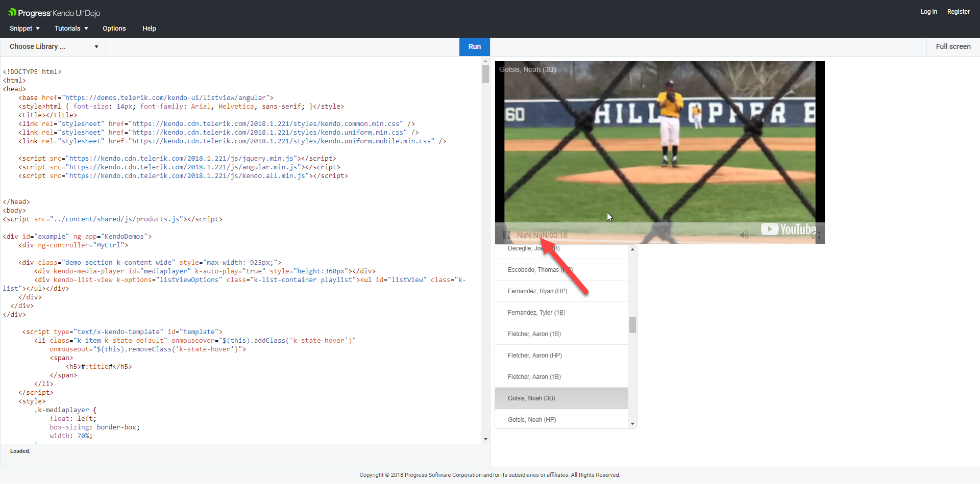Viewport: 980px width, 484px height.
Task: Click the NaN:NaN/00:18 time display
Action: pos(542,235)
